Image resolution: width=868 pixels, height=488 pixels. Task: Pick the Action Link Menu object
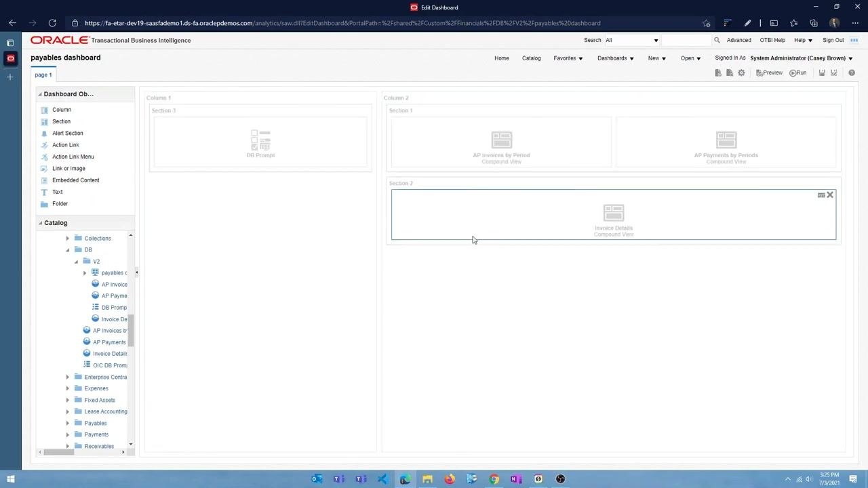(x=73, y=157)
